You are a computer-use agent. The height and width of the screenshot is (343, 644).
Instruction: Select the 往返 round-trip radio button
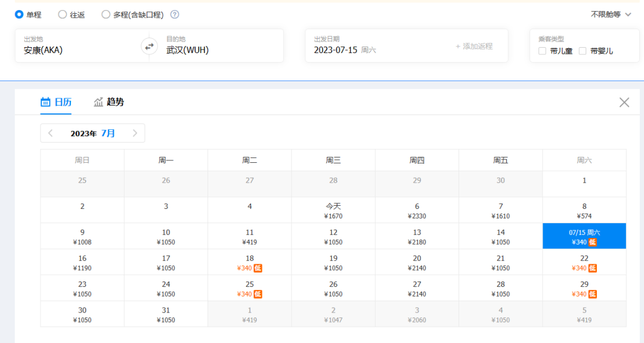tap(63, 14)
